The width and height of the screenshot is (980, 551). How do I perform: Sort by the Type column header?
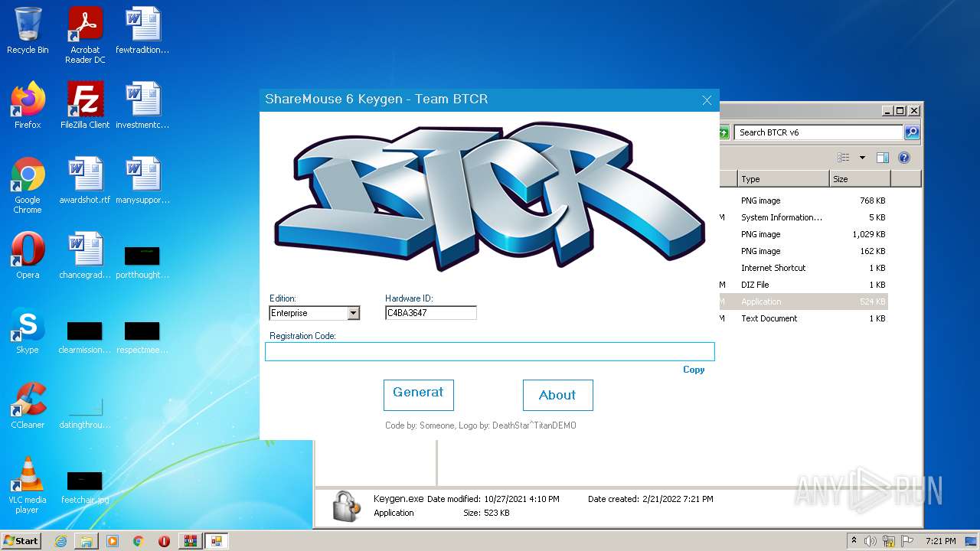(783, 179)
